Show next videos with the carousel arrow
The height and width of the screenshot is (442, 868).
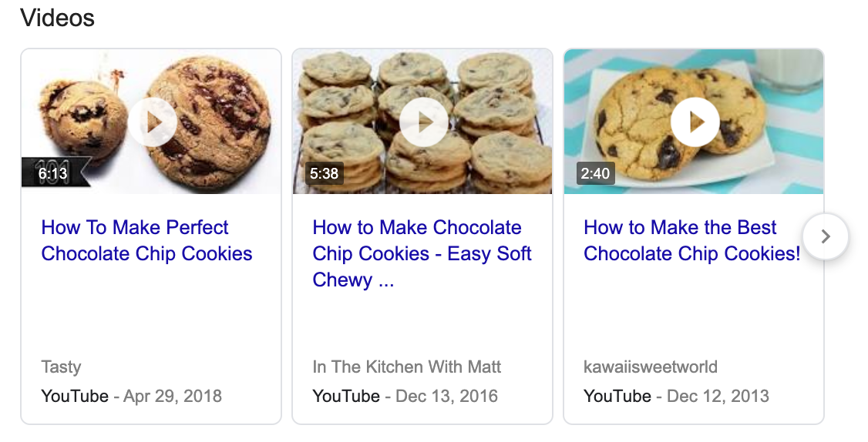coord(825,236)
